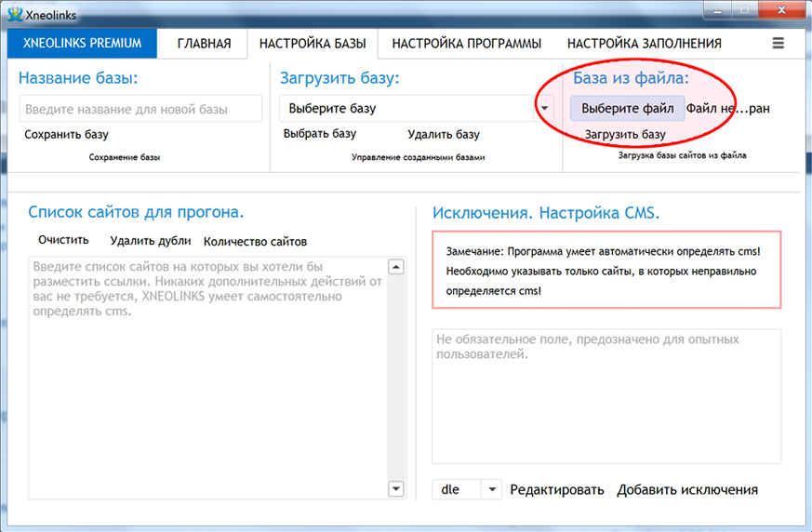The height and width of the screenshot is (532, 812).
Task: Click inside the site list text area
Action: coord(207,378)
